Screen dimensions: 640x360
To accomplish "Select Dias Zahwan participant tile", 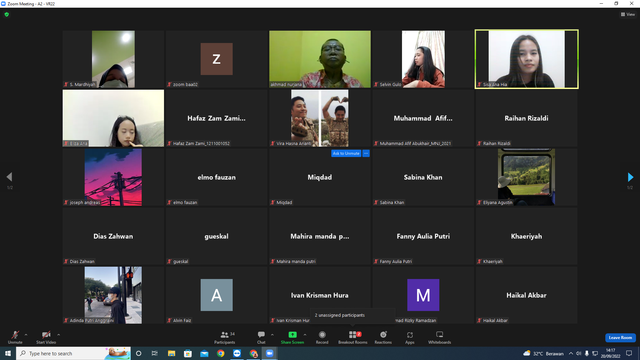I will [x=113, y=236].
